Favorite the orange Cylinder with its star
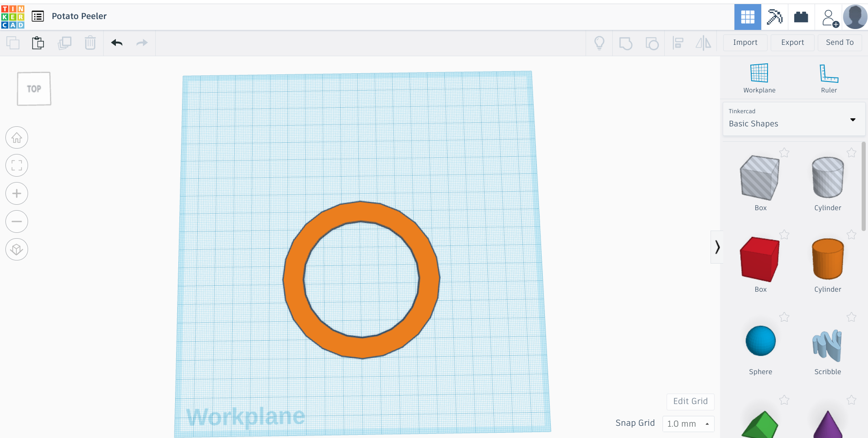This screenshot has width=868, height=438. point(851,235)
